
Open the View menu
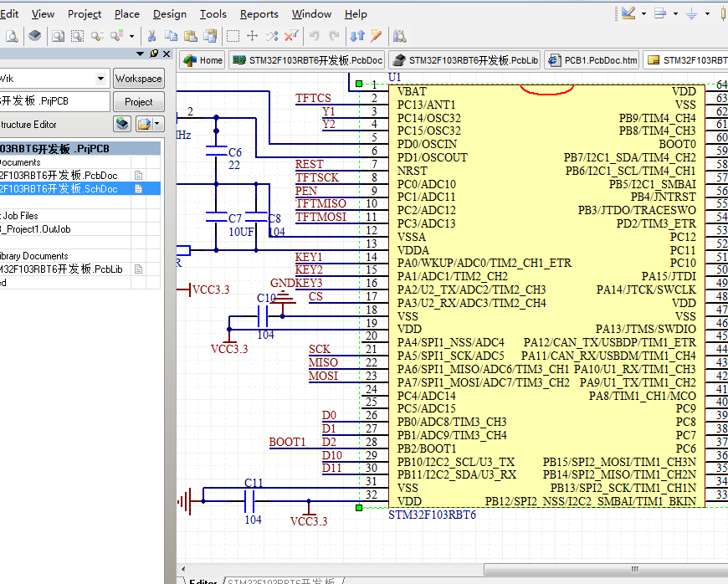(43, 14)
